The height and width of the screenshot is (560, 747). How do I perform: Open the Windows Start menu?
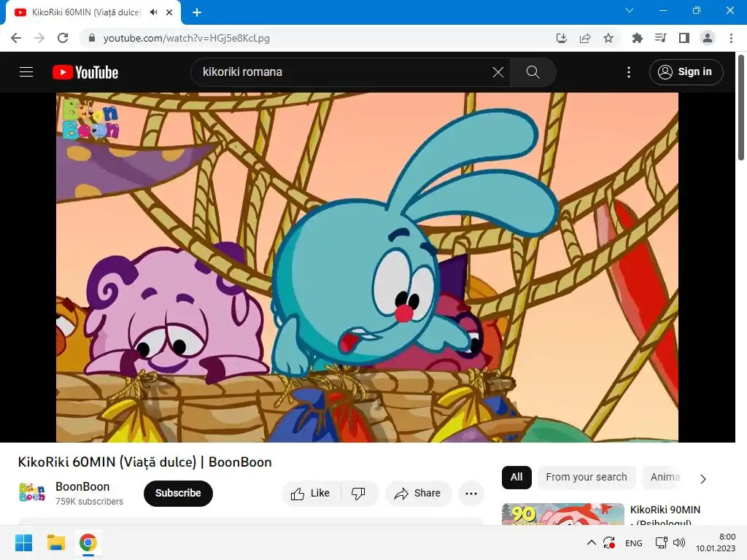click(x=23, y=542)
